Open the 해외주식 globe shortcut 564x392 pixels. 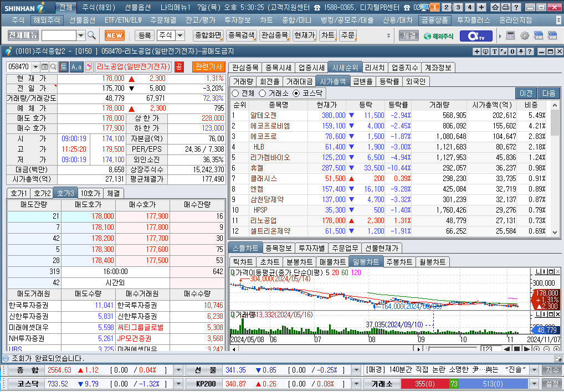point(438,35)
